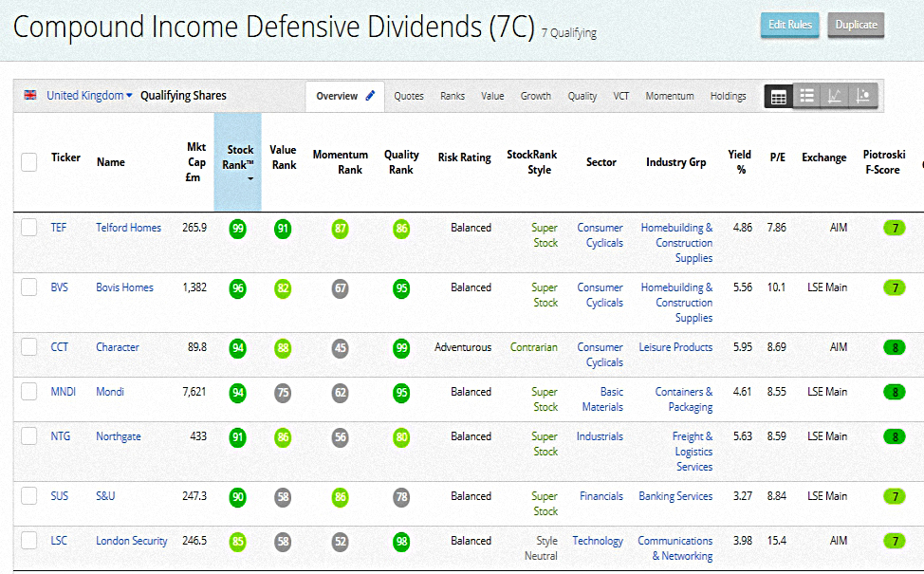The height and width of the screenshot is (574, 924).
Task: Sort by Momentum Rank column header
Action: click(x=340, y=162)
